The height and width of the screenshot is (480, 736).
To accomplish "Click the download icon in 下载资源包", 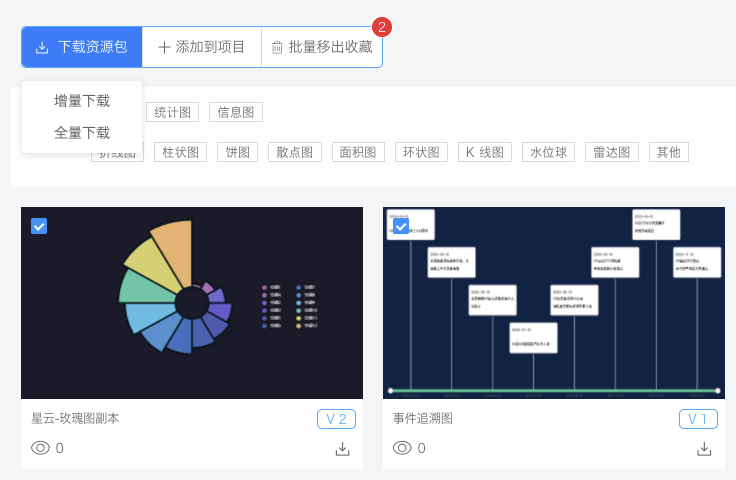I will click(42, 47).
